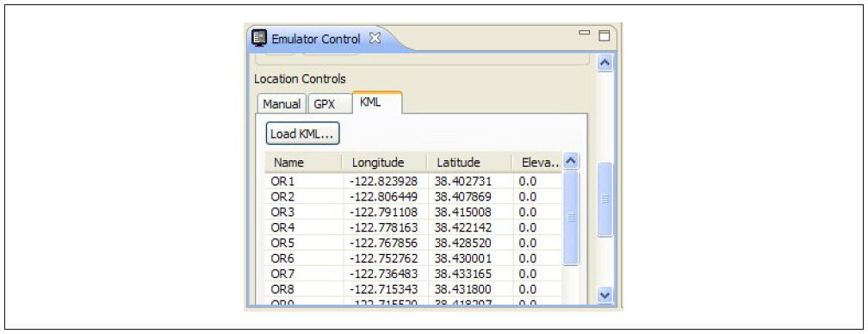Maximize the Emulator Control view
The height and width of the screenshot is (334, 868).
click(604, 36)
